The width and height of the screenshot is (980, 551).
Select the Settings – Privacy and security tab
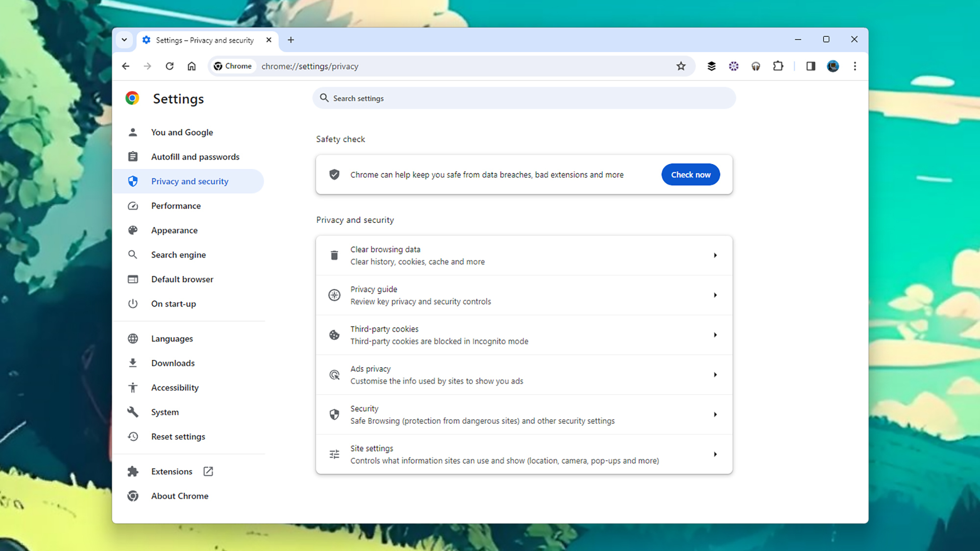point(208,40)
